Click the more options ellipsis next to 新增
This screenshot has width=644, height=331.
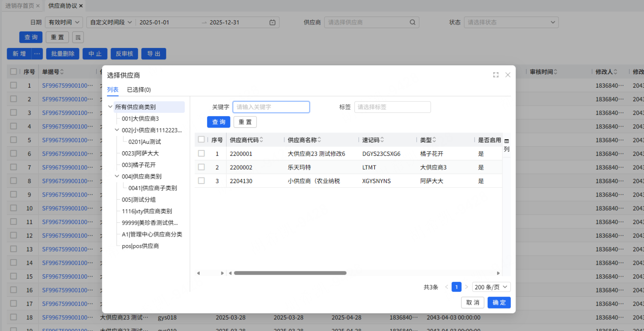37,54
